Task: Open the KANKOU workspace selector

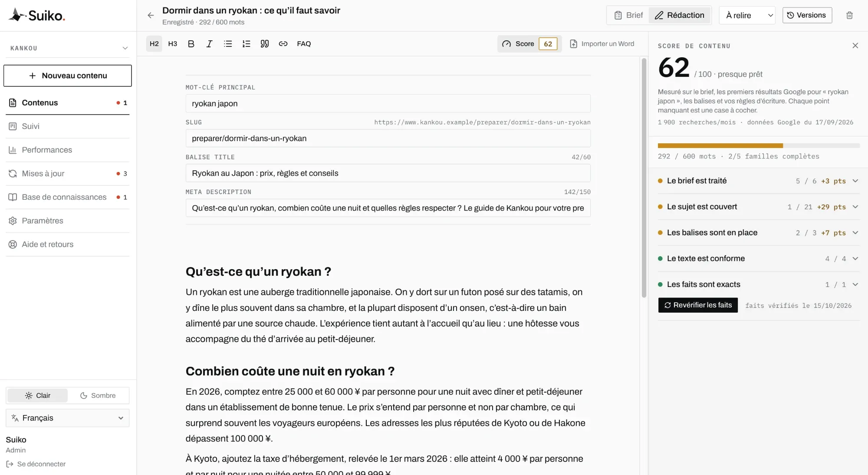Action: [x=68, y=48]
